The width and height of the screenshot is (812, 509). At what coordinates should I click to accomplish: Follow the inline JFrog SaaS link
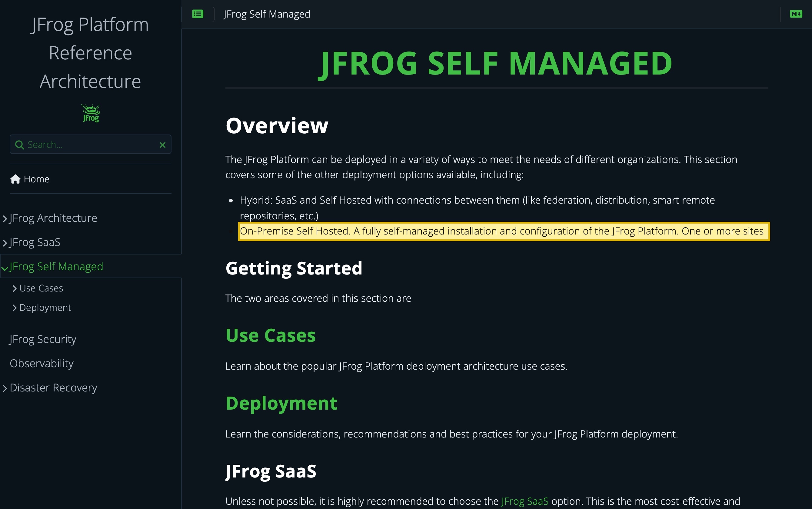[x=525, y=501]
